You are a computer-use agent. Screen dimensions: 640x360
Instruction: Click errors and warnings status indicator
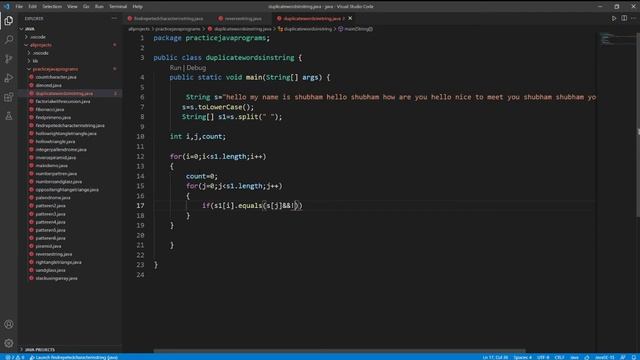coord(15,357)
